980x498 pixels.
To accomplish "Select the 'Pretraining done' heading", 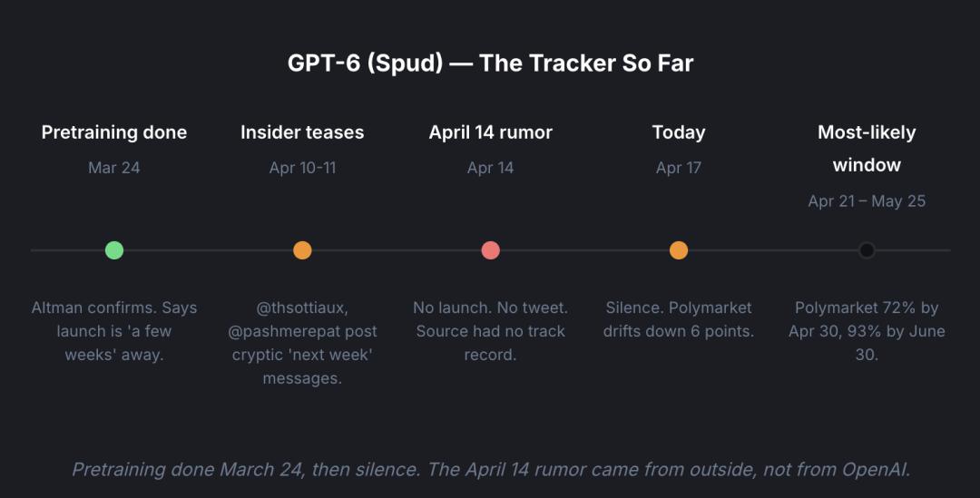I will tap(114, 132).
